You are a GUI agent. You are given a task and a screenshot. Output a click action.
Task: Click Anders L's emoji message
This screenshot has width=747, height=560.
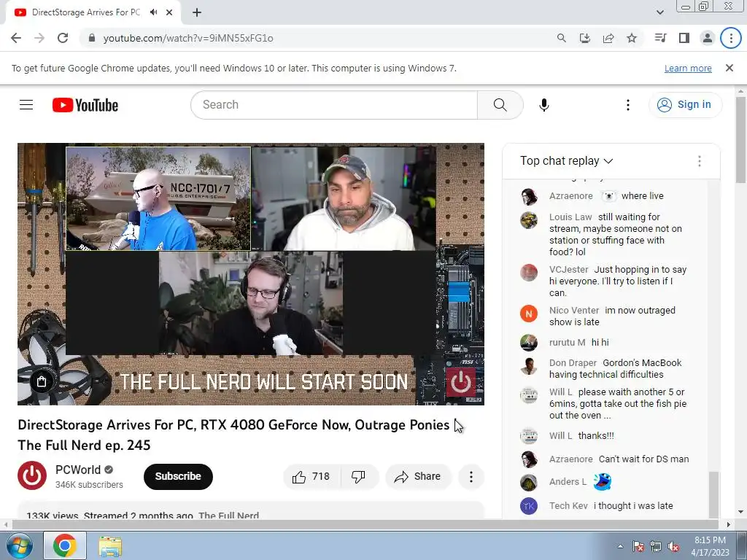602,481
